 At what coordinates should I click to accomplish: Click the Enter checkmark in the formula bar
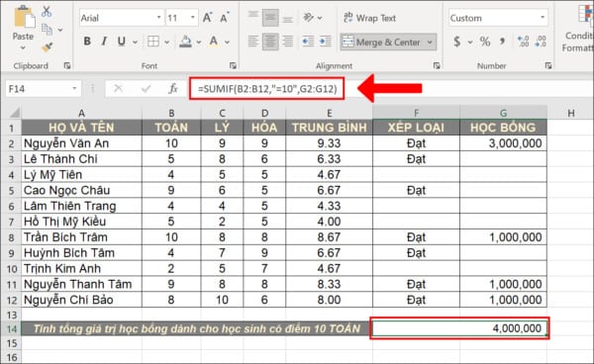click(146, 89)
